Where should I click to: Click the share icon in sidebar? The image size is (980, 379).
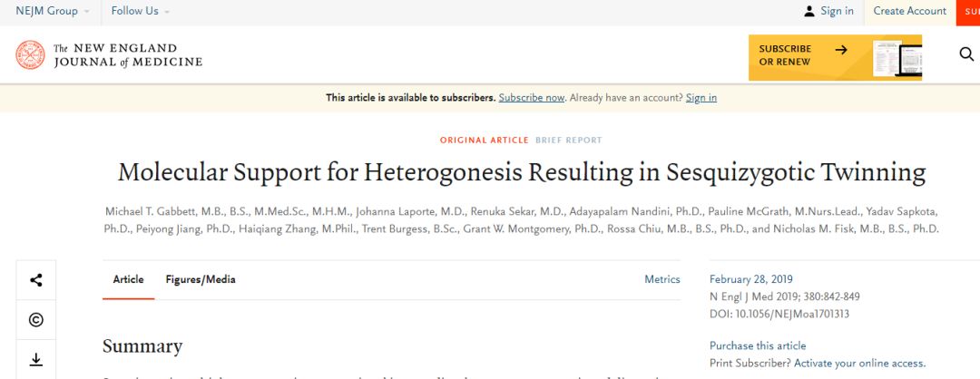click(36, 280)
